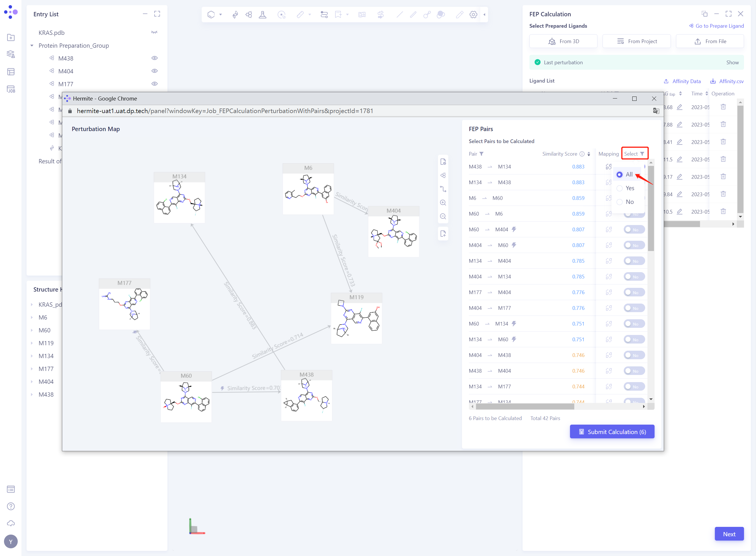This screenshot has height=556, width=756.
Task: Open the lab/flask analysis tool in toolbar
Action: click(263, 15)
